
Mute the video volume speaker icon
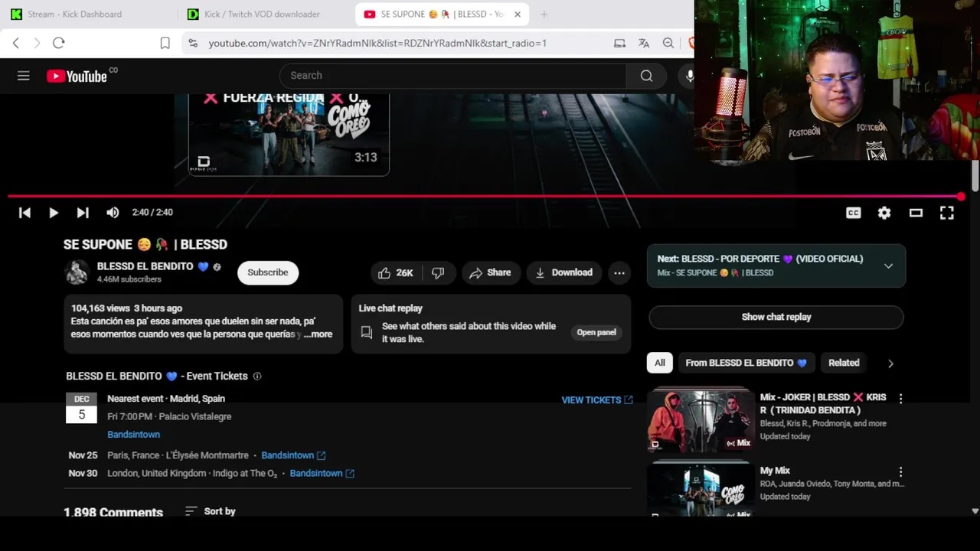pos(113,213)
